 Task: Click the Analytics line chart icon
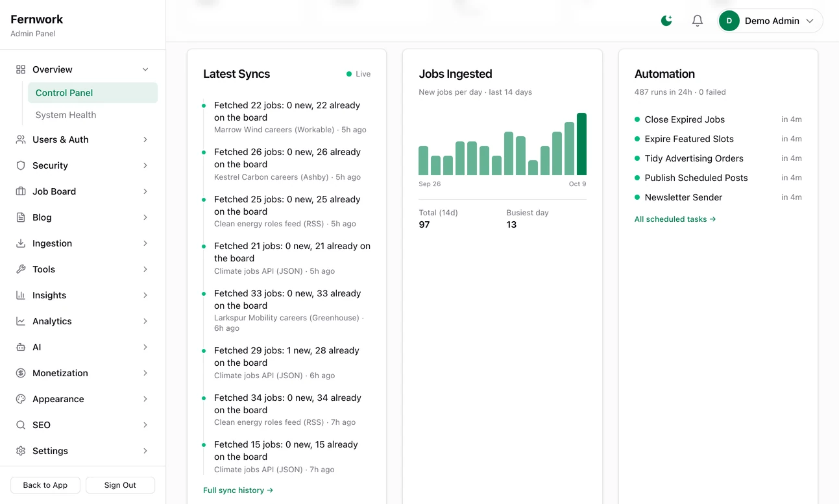click(21, 321)
